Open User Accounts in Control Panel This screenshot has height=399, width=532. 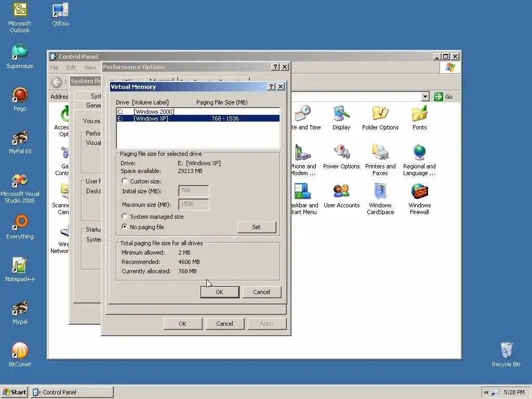(341, 196)
